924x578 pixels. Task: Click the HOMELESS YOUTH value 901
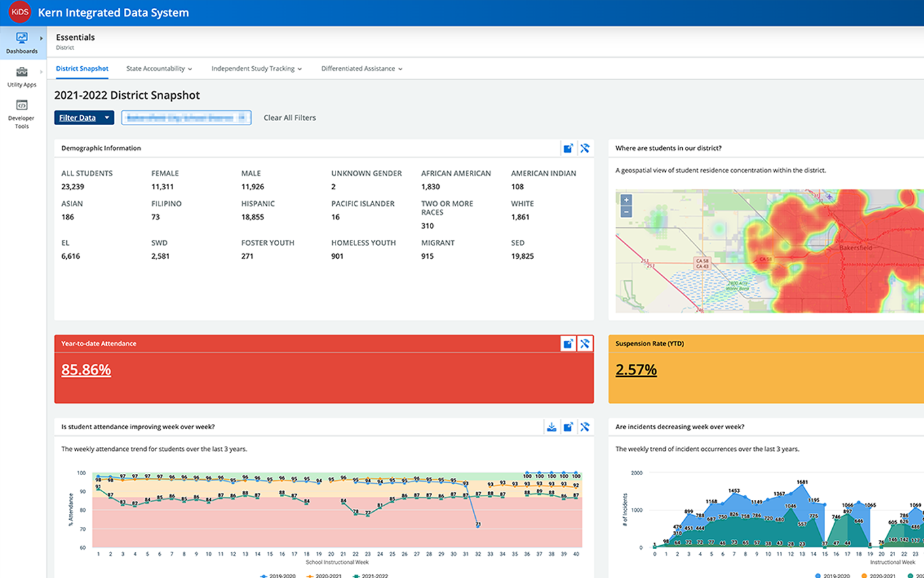tap(337, 256)
